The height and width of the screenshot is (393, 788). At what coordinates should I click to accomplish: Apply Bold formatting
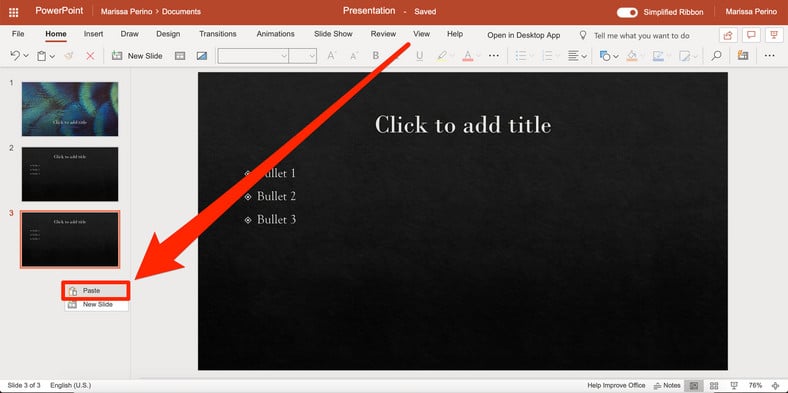click(376, 56)
